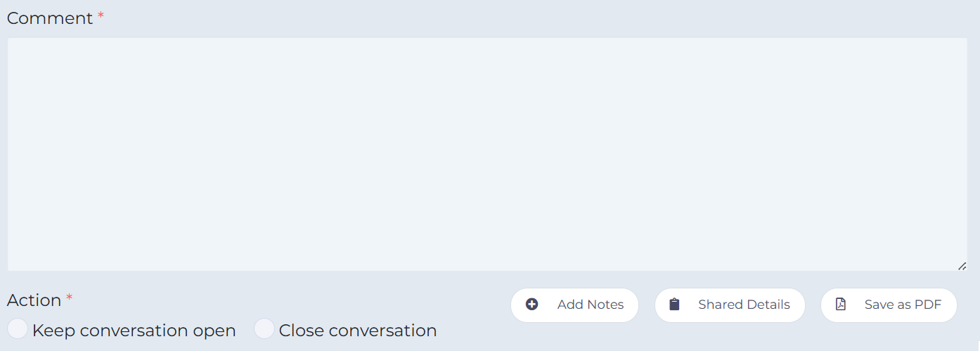Place cursor inside the large comment box
Screen dimensions: 980x351
pyautogui.click(x=487, y=154)
